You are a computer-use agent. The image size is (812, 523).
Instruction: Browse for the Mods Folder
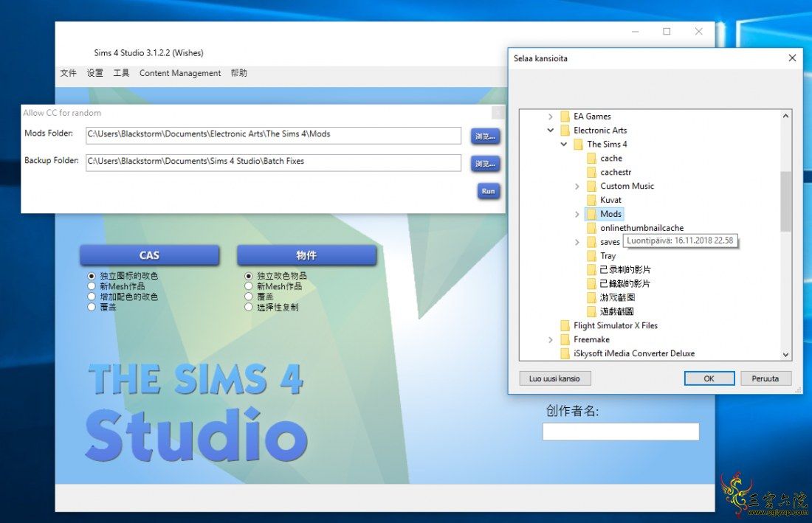tap(485, 136)
